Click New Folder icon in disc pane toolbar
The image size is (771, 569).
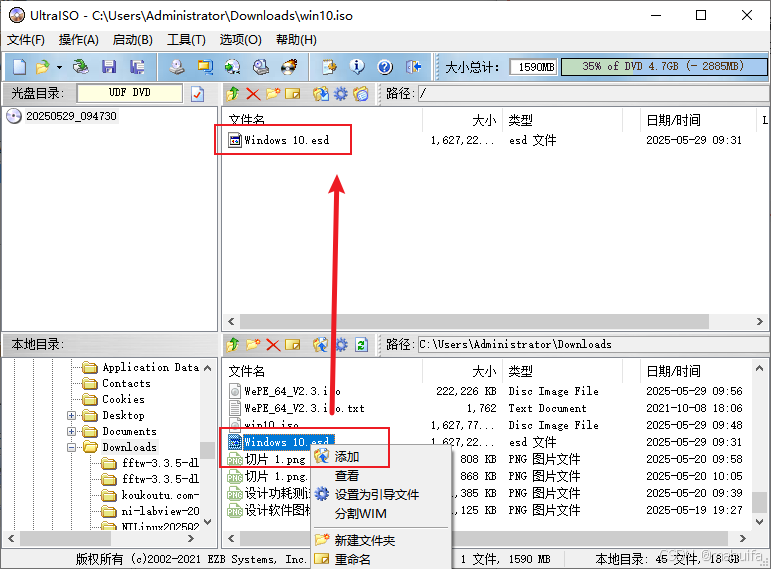pyautogui.click(x=272, y=93)
